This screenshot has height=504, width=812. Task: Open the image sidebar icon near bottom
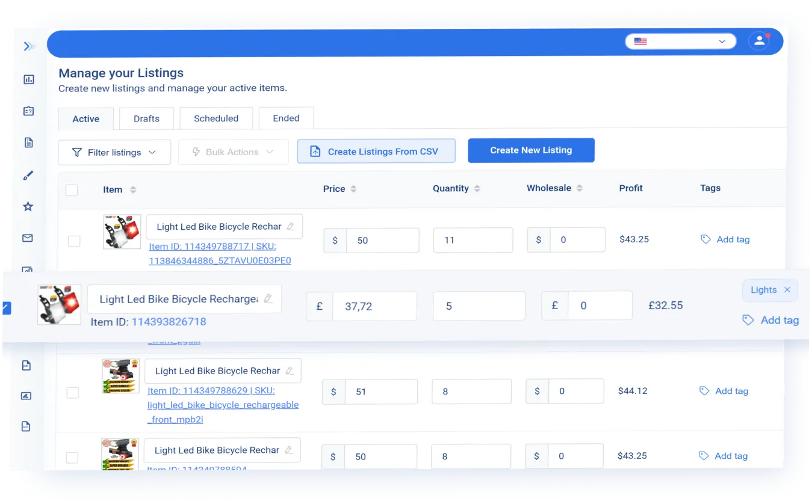(26, 396)
